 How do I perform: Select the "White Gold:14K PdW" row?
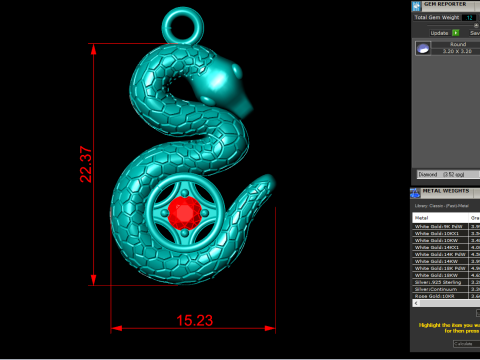pyautogui.click(x=446, y=254)
